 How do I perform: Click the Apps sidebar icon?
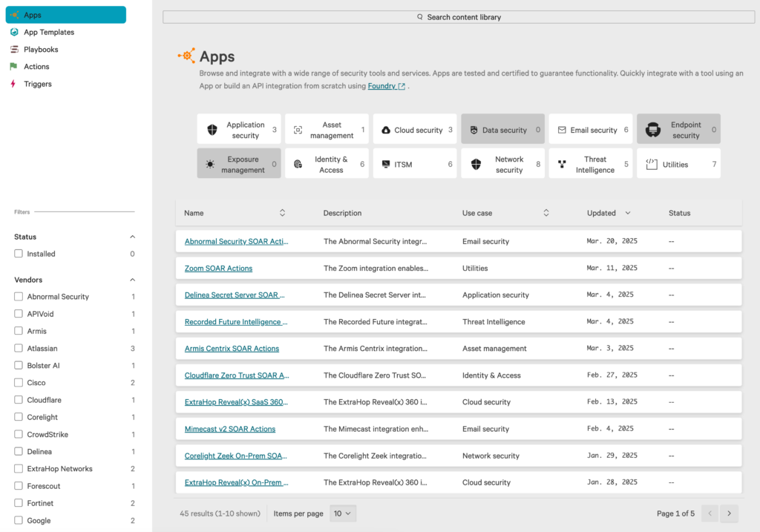coord(15,15)
